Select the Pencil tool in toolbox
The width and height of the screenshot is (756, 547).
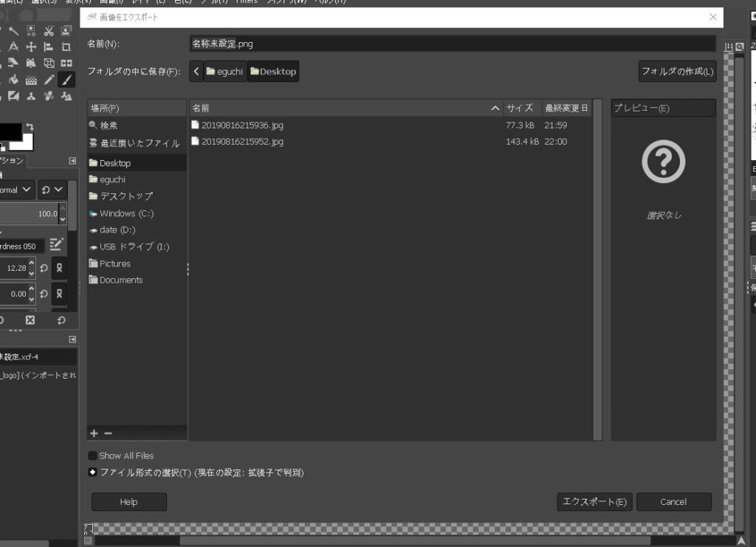pyautogui.click(x=49, y=80)
